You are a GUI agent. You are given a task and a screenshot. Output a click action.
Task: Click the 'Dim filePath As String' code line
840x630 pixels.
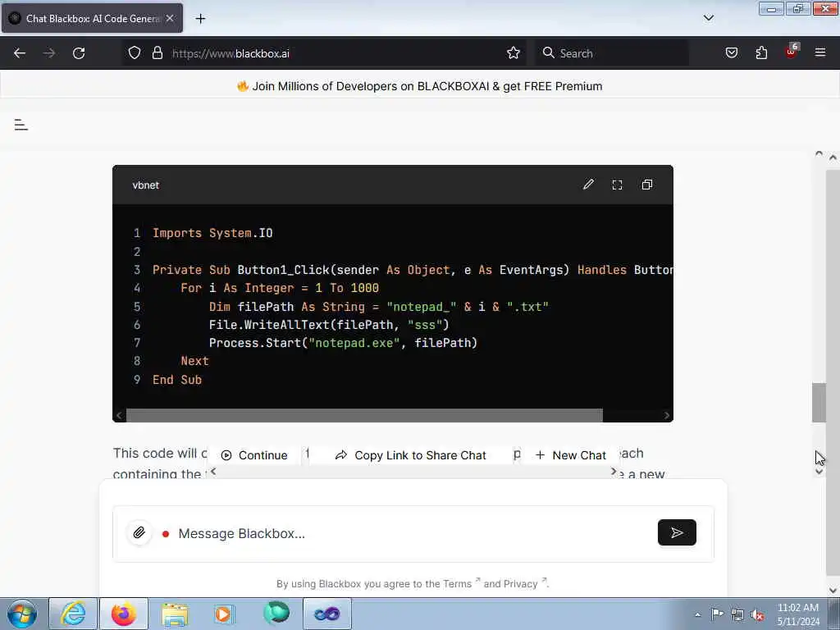pyautogui.click(x=379, y=307)
